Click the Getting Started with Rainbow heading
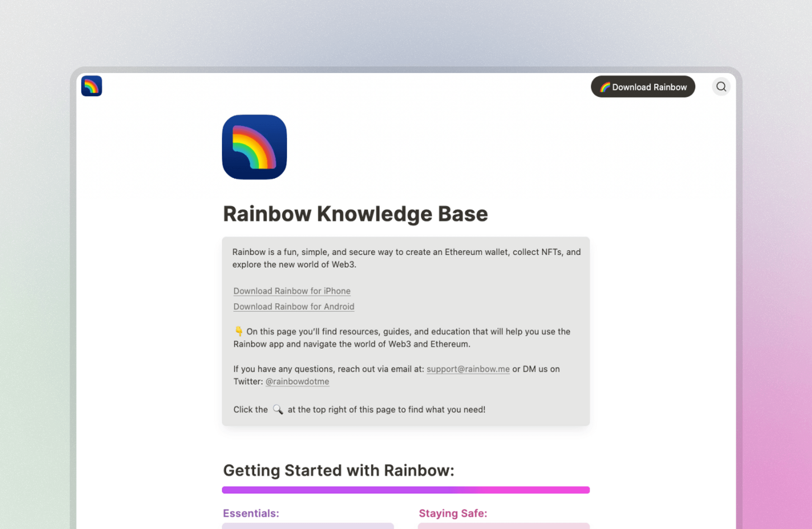Image resolution: width=812 pixels, height=529 pixels. pos(339,470)
